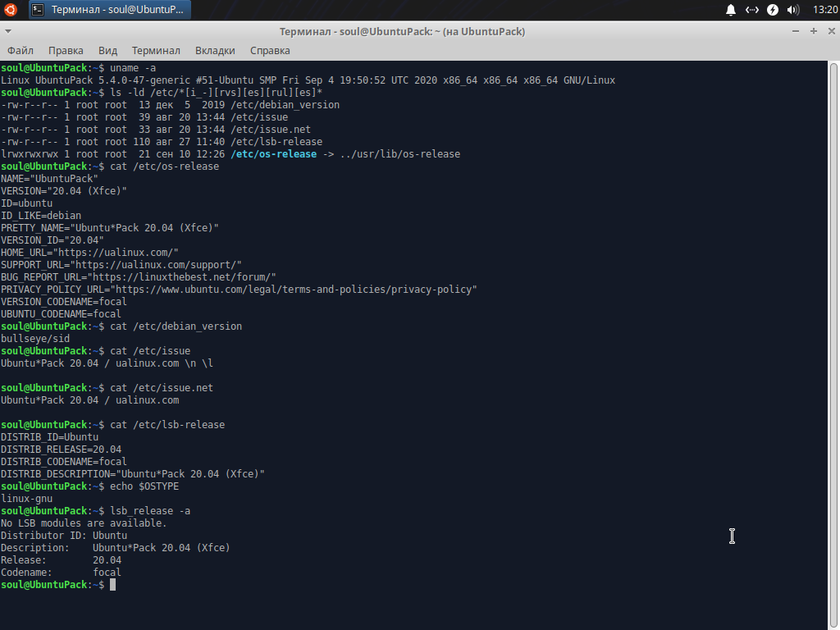Click the 'linux-gnu' output line
The height and width of the screenshot is (630, 840).
pyautogui.click(x=26, y=499)
